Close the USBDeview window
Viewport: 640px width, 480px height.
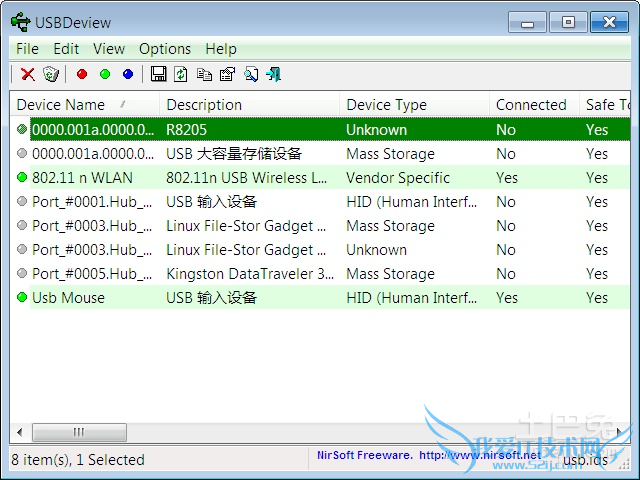point(609,22)
